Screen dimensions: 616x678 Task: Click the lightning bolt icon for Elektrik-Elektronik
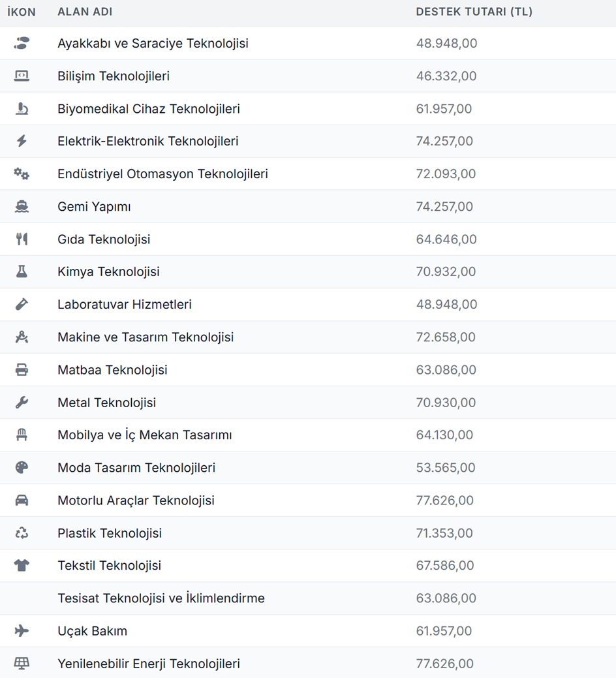coord(22,142)
